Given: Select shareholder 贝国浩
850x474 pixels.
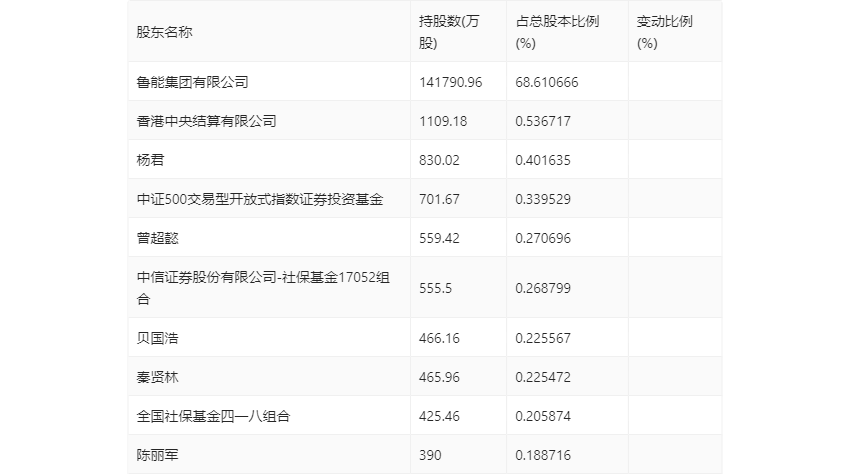Looking at the screenshot, I should (157, 338).
